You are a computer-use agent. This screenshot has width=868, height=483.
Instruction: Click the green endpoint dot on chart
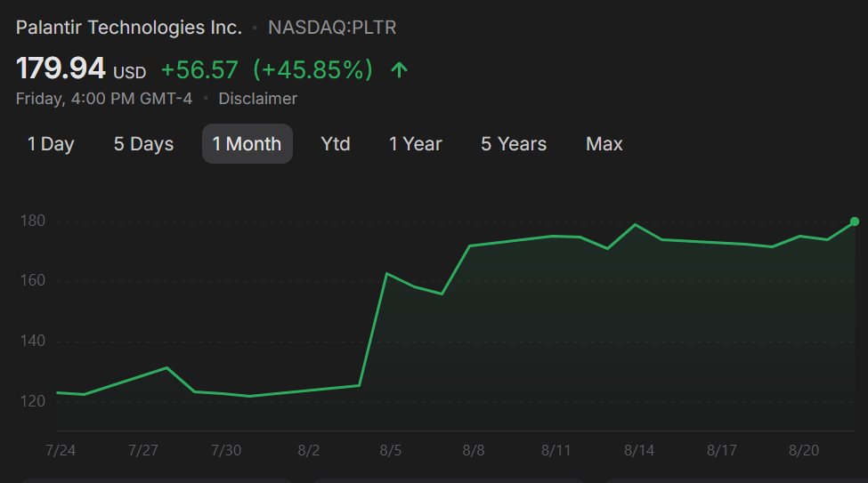click(855, 221)
